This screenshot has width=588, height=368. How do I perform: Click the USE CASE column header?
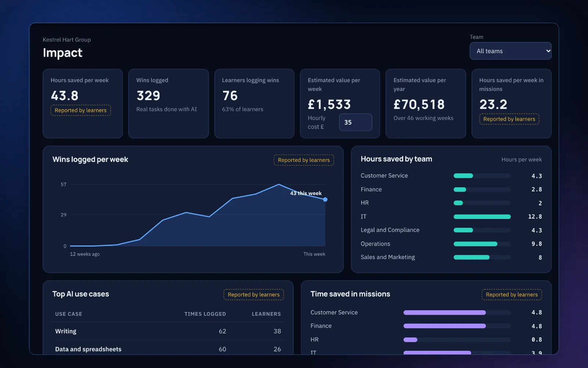[69, 314]
